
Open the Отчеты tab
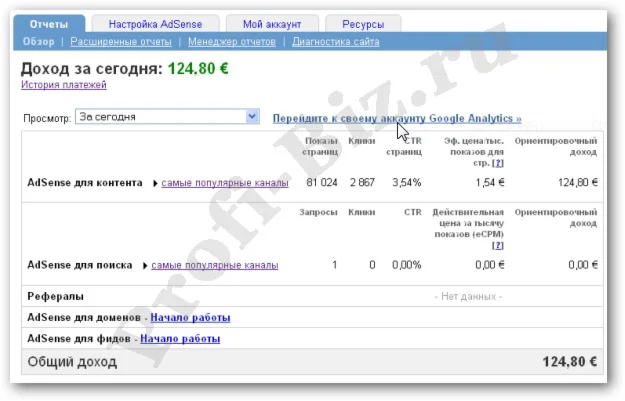pos(49,24)
